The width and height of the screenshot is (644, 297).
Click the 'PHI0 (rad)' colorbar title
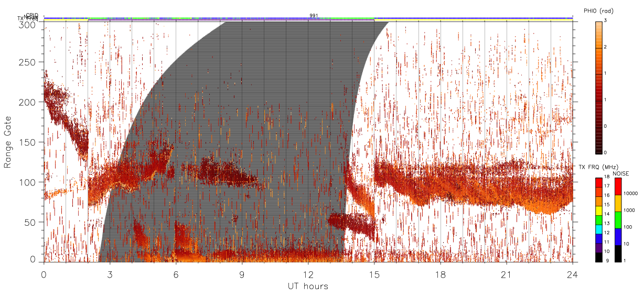pyautogui.click(x=598, y=11)
